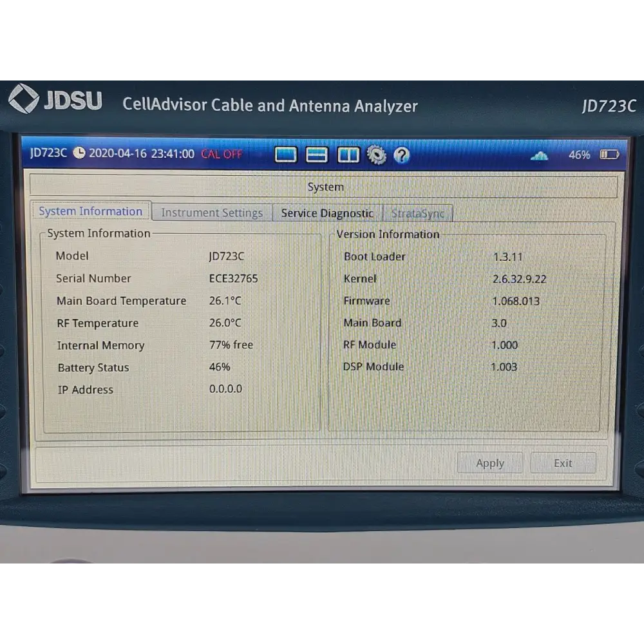This screenshot has height=644, width=644.
Task: Select Main Board version 3.0
Action: pyautogui.click(x=499, y=323)
